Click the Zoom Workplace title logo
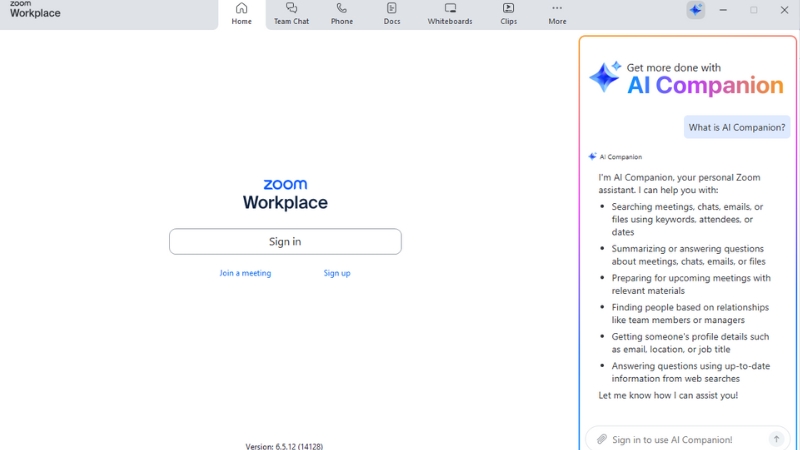This screenshot has height=450, width=800. (x=35, y=9)
